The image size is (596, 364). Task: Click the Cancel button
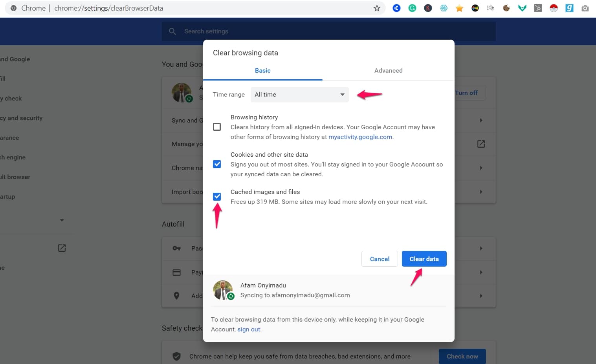[x=380, y=259]
